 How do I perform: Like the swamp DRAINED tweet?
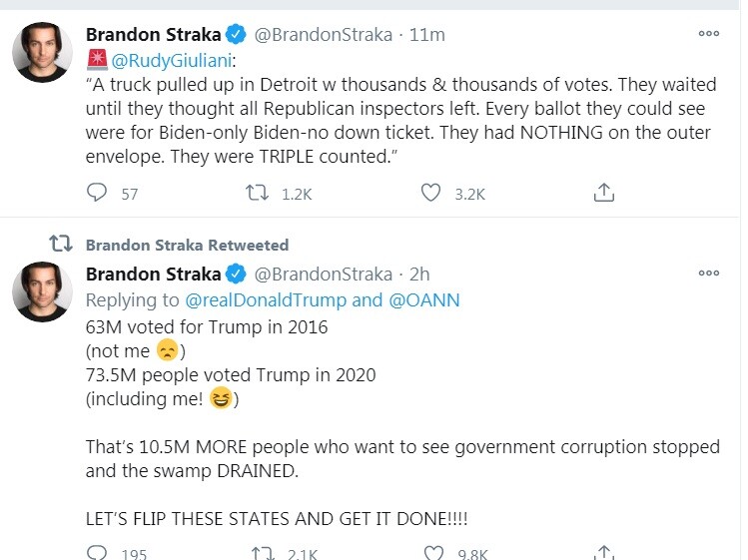coord(433,553)
